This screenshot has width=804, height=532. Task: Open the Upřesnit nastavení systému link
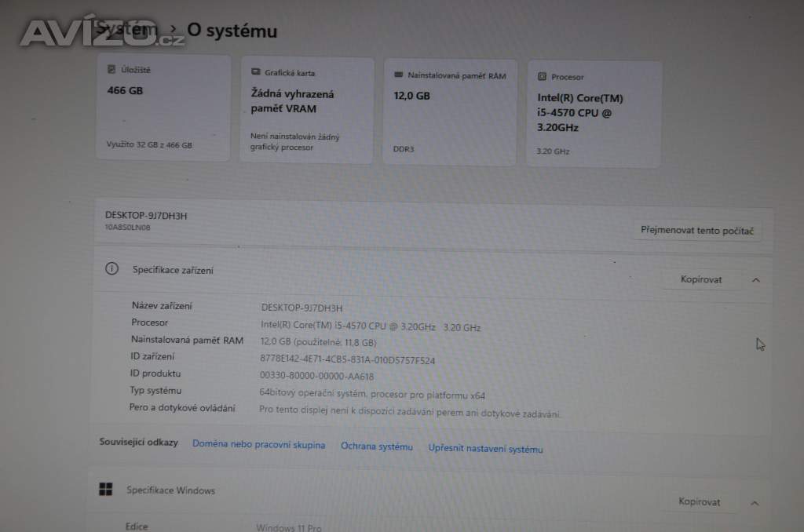pos(485,449)
